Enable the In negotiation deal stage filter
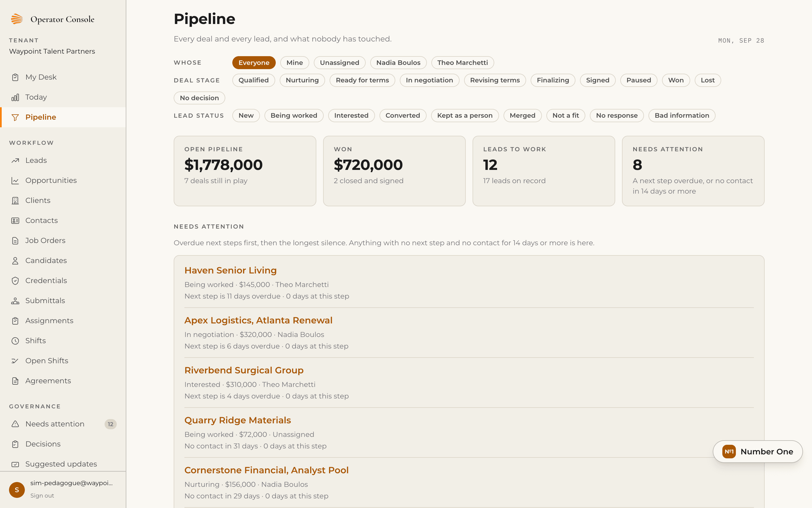812x508 pixels. point(429,80)
